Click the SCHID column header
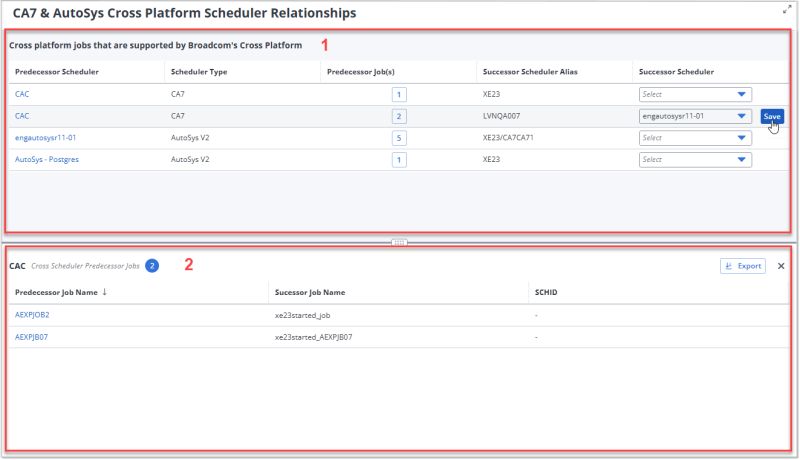This screenshot has width=800, height=460. [546, 292]
